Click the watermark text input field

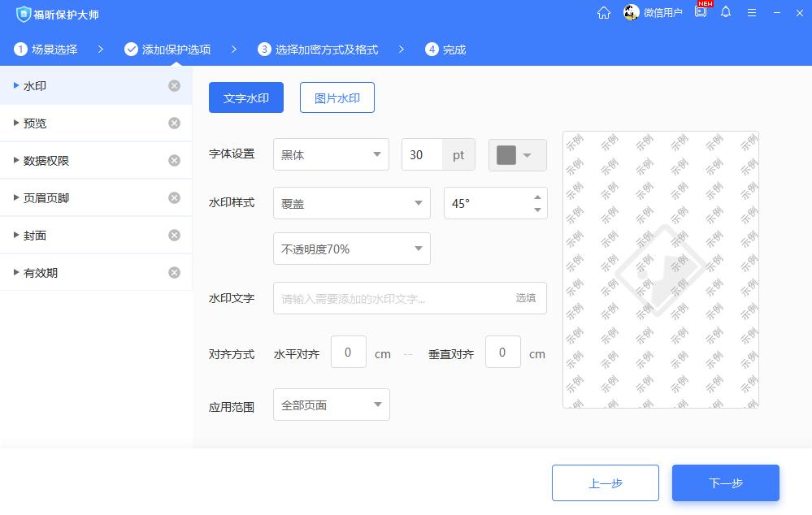coord(390,298)
